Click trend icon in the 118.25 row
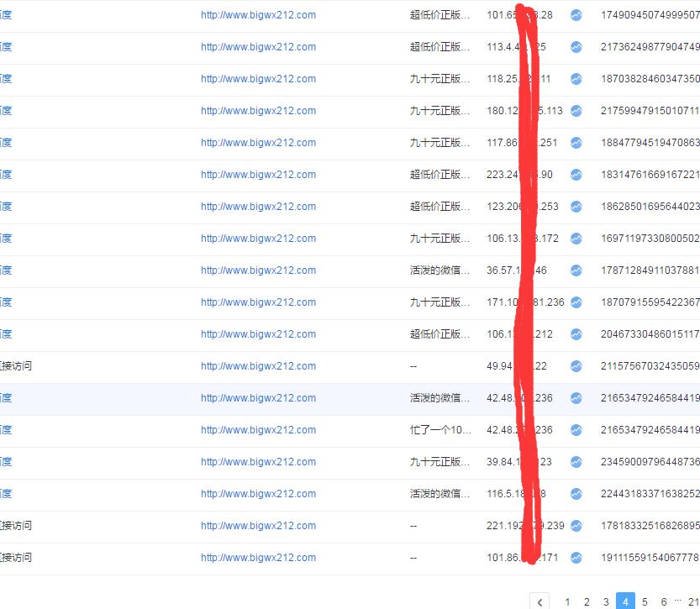This screenshot has width=700, height=609. click(576, 79)
